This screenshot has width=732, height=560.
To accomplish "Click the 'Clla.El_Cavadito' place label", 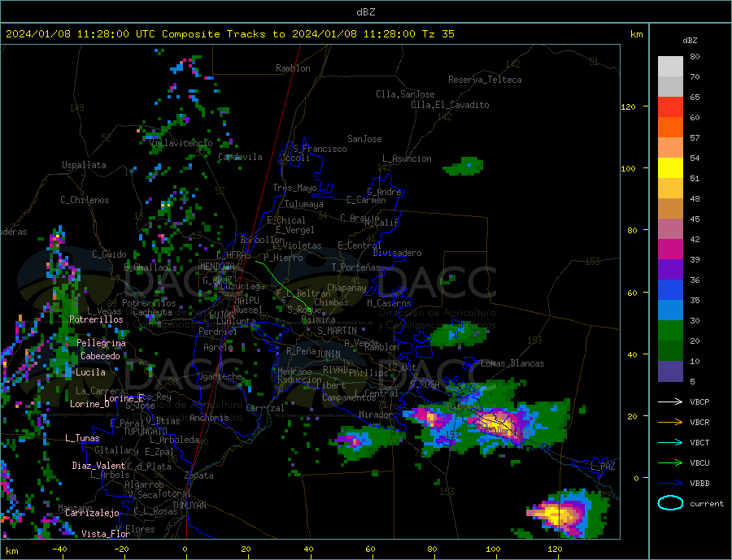I will click(x=450, y=105).
